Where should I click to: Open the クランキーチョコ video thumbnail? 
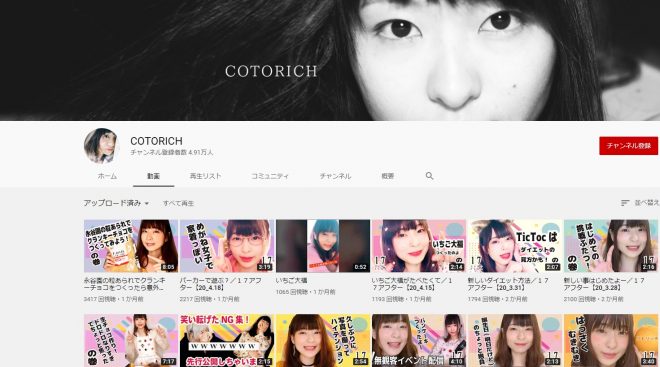[131, 246]
